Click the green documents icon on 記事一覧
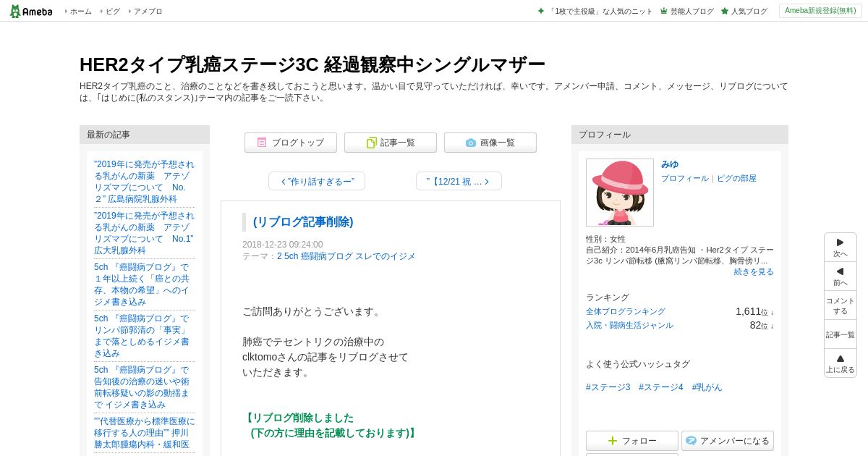Image resolution: width=868 pixels, height=456 pixels. 371,143
